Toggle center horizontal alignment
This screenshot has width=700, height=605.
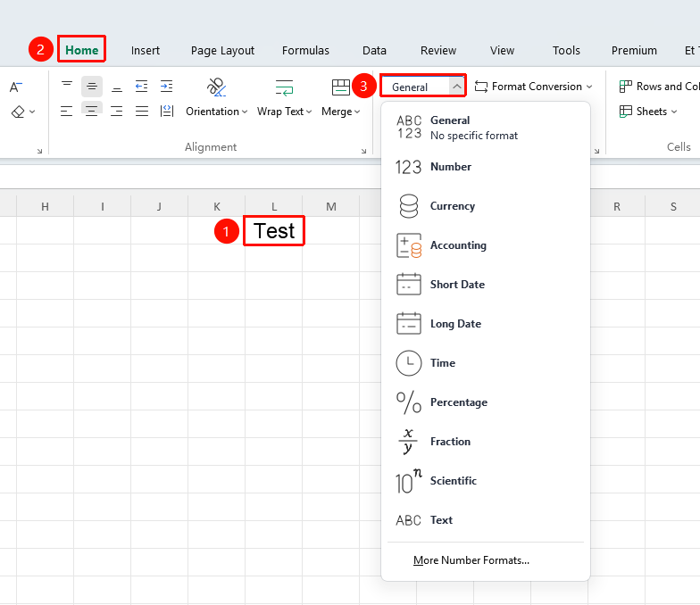point(91,111)
